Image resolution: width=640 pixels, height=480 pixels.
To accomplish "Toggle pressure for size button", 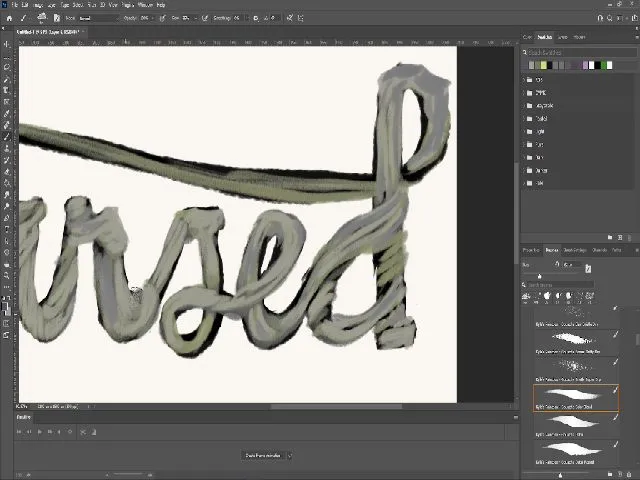I will [289, 18].
